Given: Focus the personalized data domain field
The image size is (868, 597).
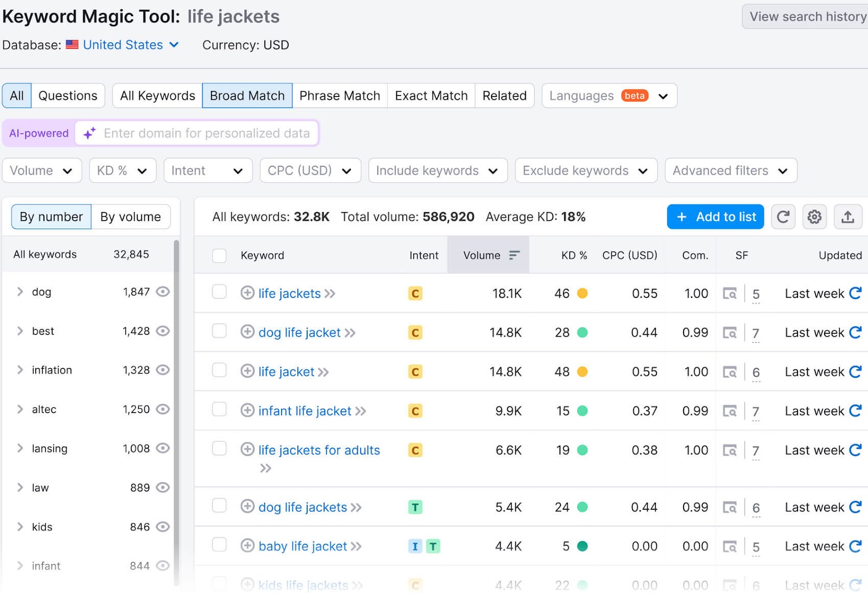Looking at the screenshot, I should tap(196, 133).
